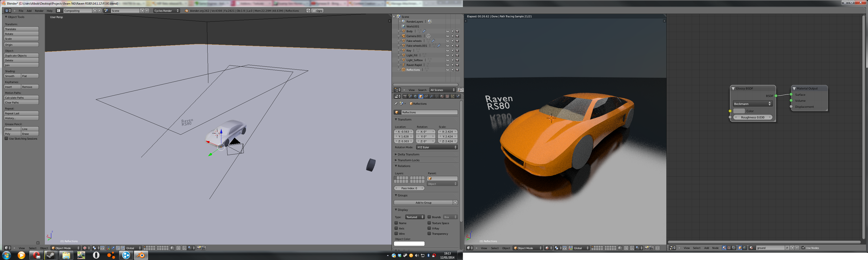Open World properties tab globe icon
The image size is (868, 260).
click(x=415, y=96)
